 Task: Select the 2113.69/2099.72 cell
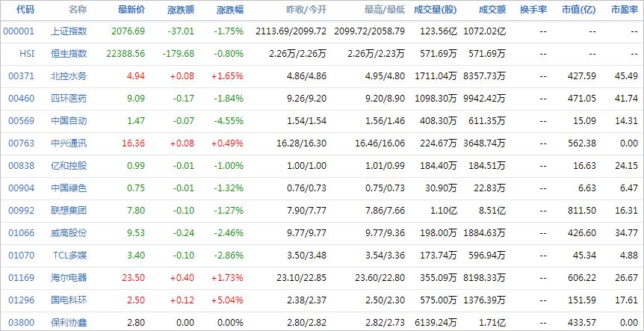tap(291, 31)
